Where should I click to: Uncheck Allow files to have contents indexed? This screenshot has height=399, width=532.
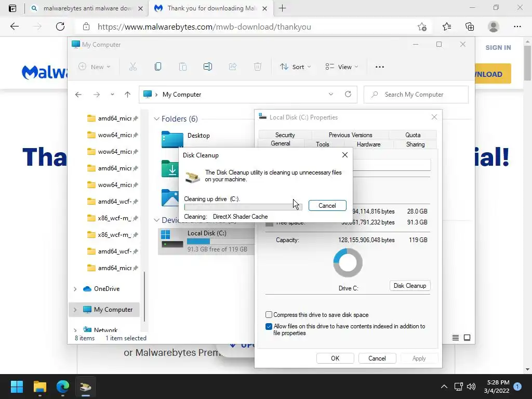(x=269, y=326)
